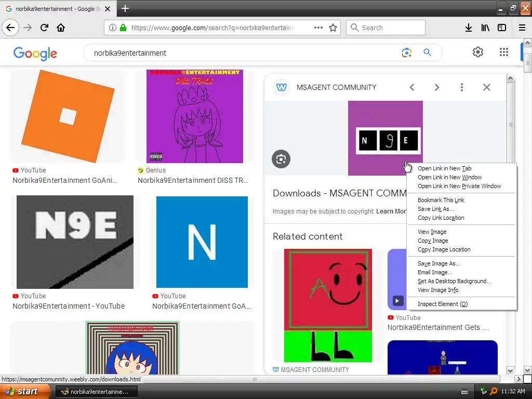Select Copy Image Location
Image resolution: width=532 pixels, height=399 pixels.
tap(444, 249)
